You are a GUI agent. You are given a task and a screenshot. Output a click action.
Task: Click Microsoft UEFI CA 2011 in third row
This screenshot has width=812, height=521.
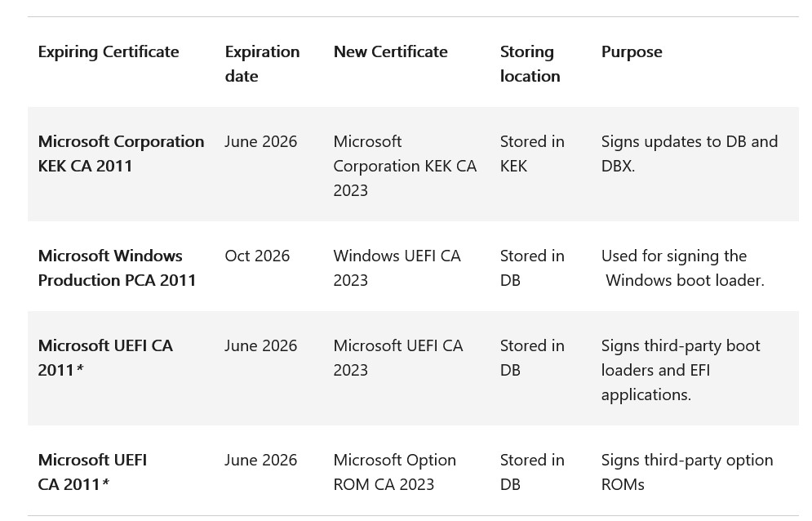[x=105, y=358]
